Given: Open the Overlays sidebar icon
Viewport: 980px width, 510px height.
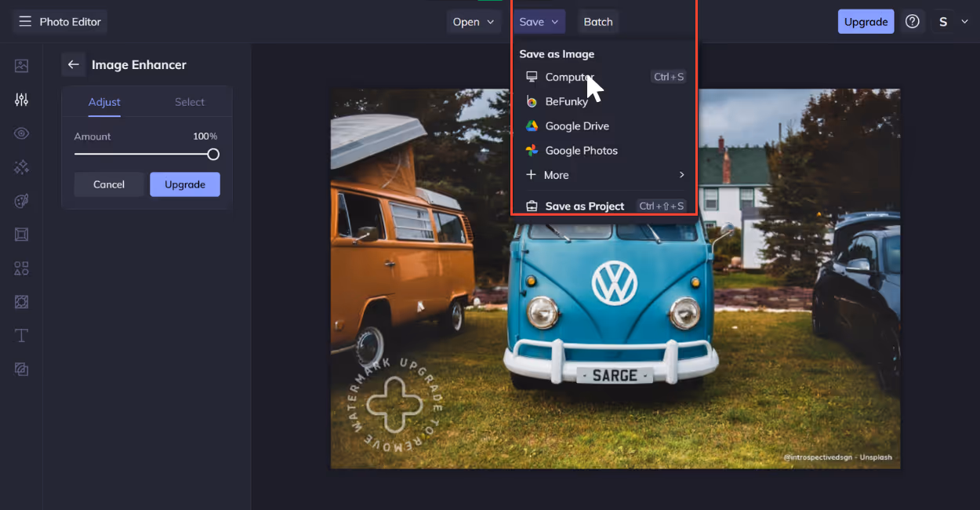Looking at the screenshot, I should tap(21, 302).
